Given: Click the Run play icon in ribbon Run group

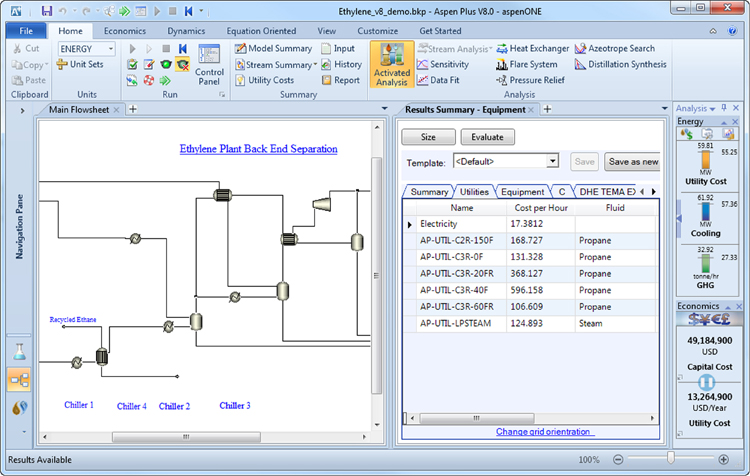Looking at the screenshot, I should (132, 48).
